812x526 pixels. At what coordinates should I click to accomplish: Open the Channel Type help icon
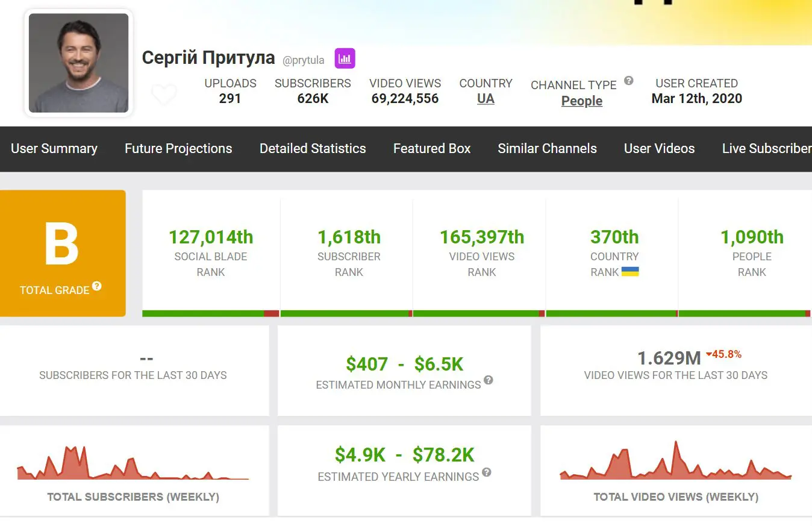(628, 80)
